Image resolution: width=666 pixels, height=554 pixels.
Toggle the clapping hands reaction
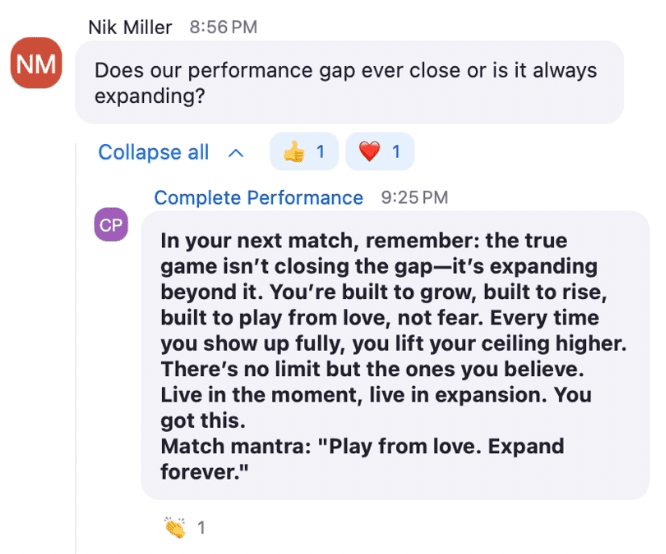click(x=184, y=528)
